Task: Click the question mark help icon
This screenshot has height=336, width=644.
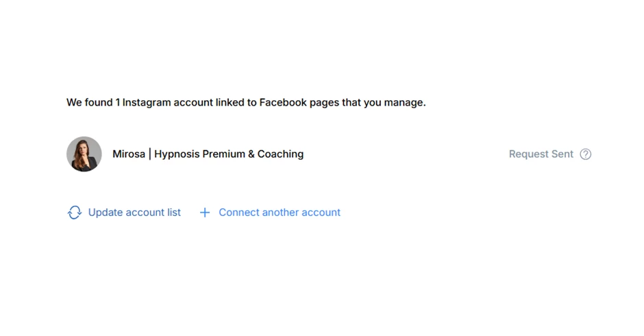Action: (585, 154)
